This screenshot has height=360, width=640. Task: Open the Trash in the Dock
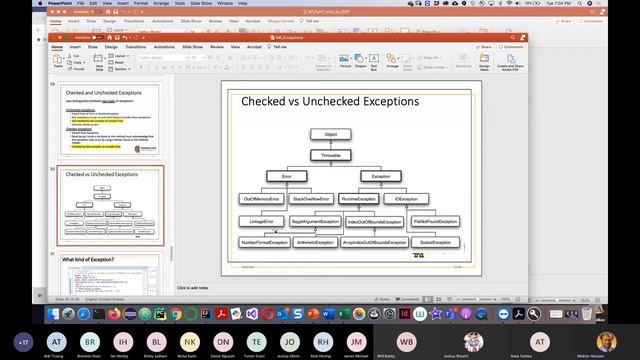pyautogui.click(x=587, y=314)
